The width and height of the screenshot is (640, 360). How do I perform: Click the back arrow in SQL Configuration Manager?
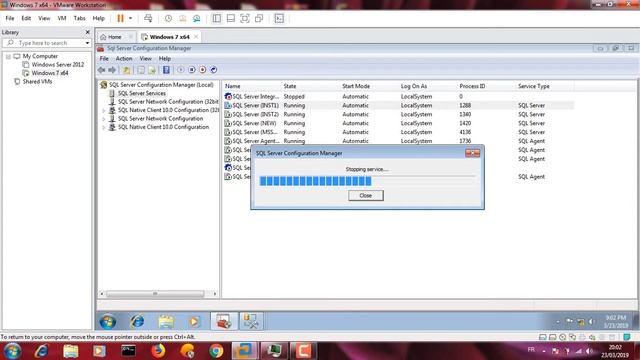pos(101,70)
